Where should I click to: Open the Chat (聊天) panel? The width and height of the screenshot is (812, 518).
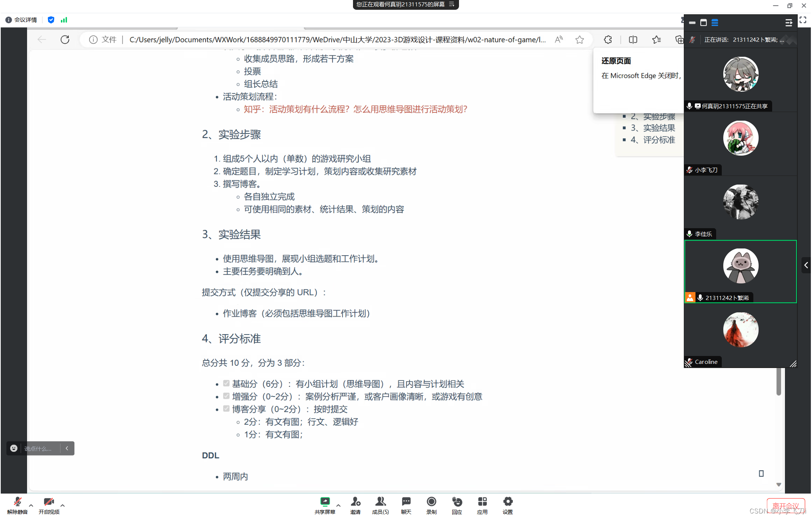coord(406,502)
